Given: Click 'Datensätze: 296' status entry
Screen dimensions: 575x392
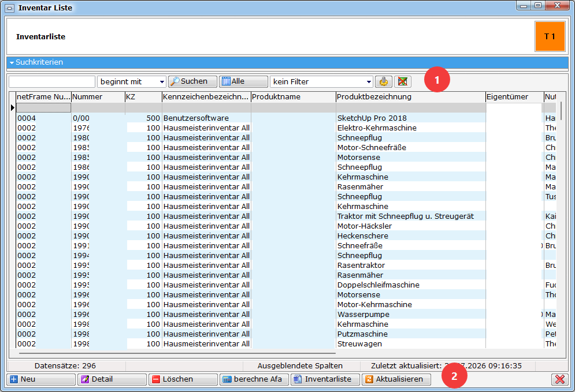Looking at the screenshot, I should pos(65,365).
